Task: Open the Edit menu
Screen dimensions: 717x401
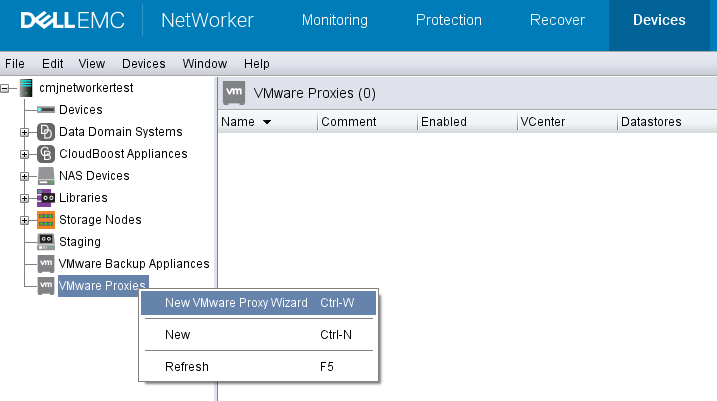Action: coord(53,64)
